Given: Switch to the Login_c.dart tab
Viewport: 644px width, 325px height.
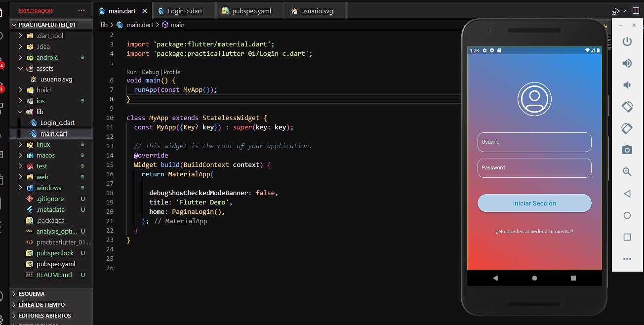Looking at the screenshot, I should 185,11.
